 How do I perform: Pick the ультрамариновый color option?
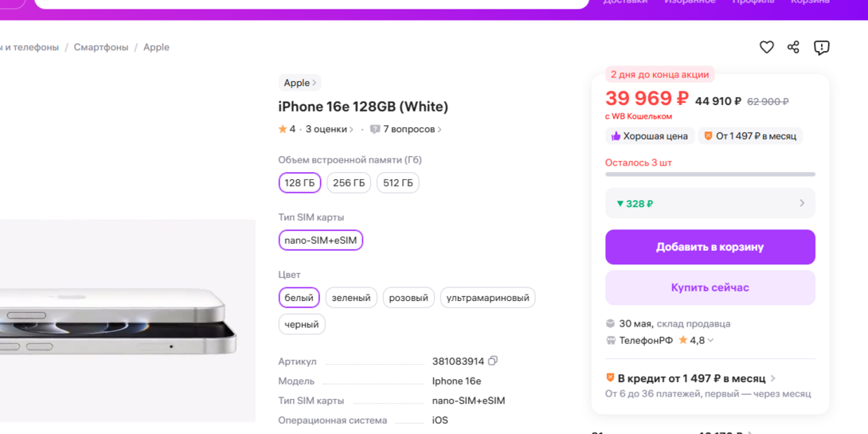coord(487,298)
